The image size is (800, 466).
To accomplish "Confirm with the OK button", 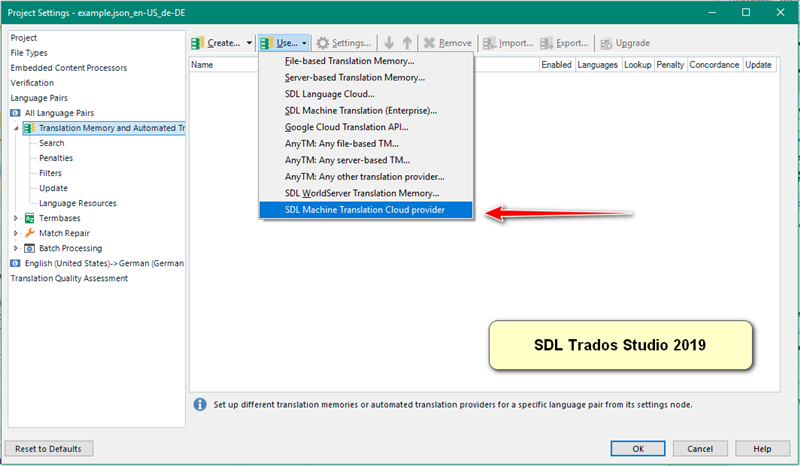I will 638,449.
